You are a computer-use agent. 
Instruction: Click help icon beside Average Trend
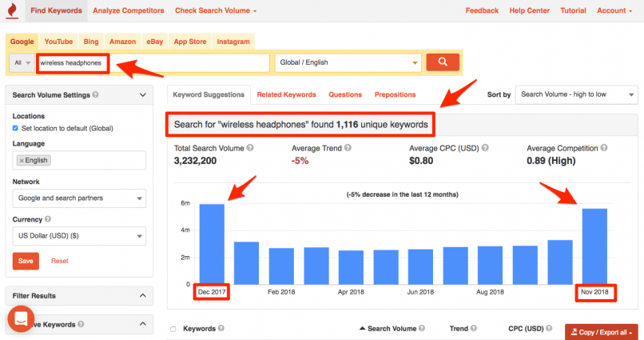tap(348, 147)
